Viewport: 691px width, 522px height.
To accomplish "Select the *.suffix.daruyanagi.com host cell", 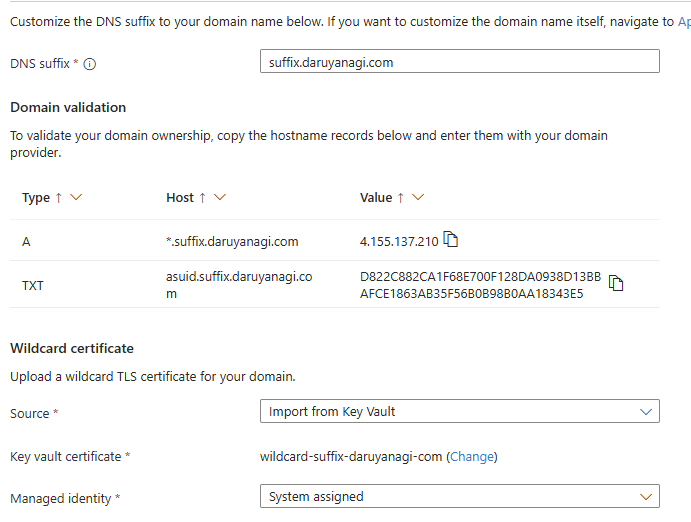I will (232, 242).
